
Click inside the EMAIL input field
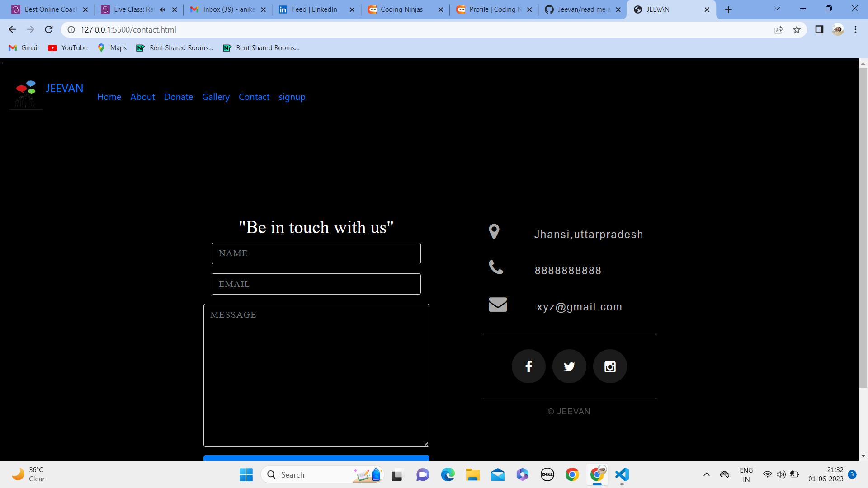click(316, 284)
